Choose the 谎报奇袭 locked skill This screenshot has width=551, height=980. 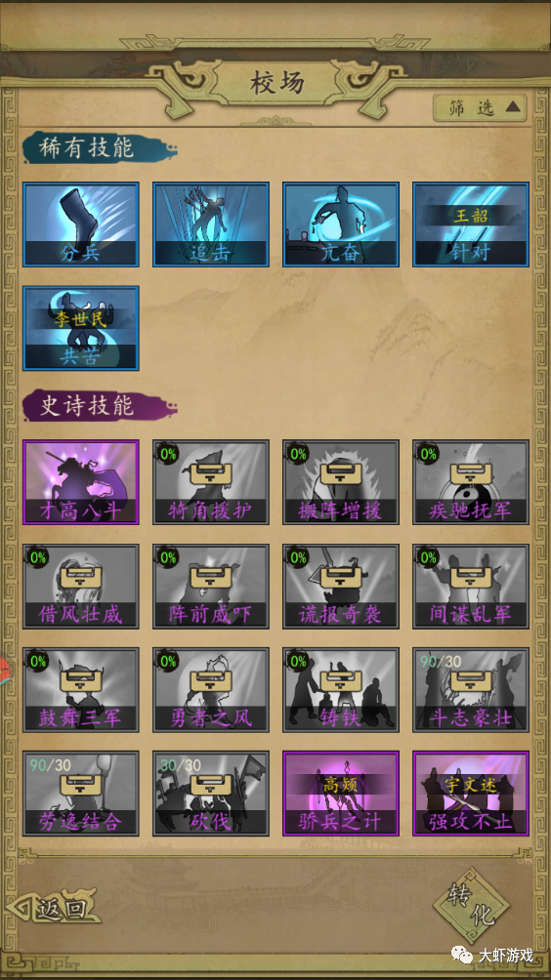(x=341, y=587)
